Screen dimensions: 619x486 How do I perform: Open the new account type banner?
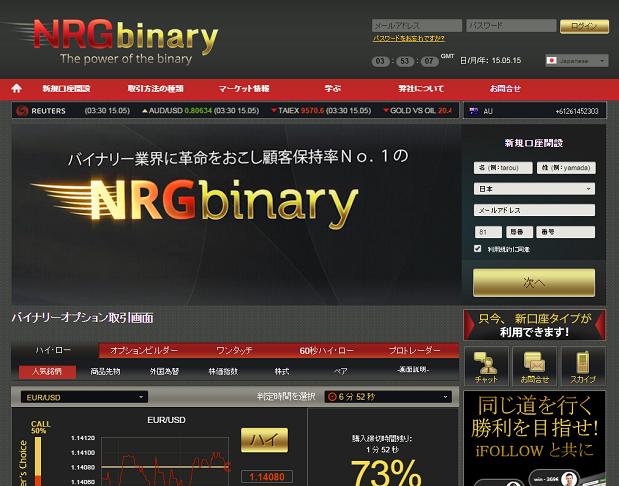click(535, 325)
